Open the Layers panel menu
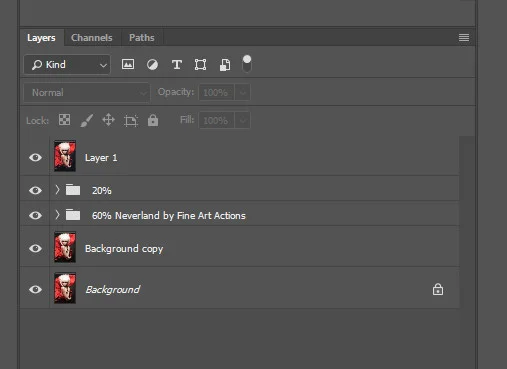This screenshot has height=369, width=507. 464,37
